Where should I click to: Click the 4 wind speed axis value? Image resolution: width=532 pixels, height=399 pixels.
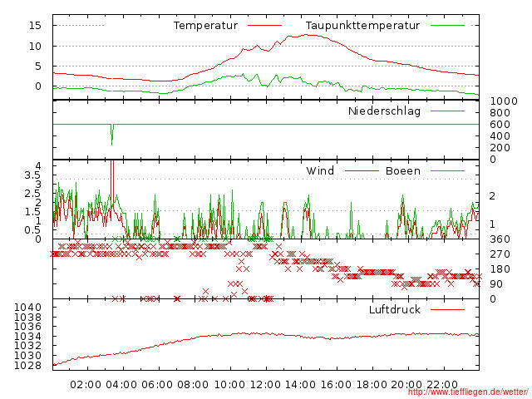click(x=38, y=166)
